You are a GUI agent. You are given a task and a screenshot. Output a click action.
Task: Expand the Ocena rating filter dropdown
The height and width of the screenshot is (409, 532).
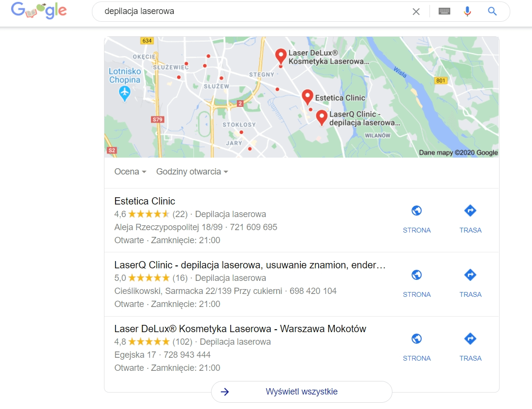point(130,172)
